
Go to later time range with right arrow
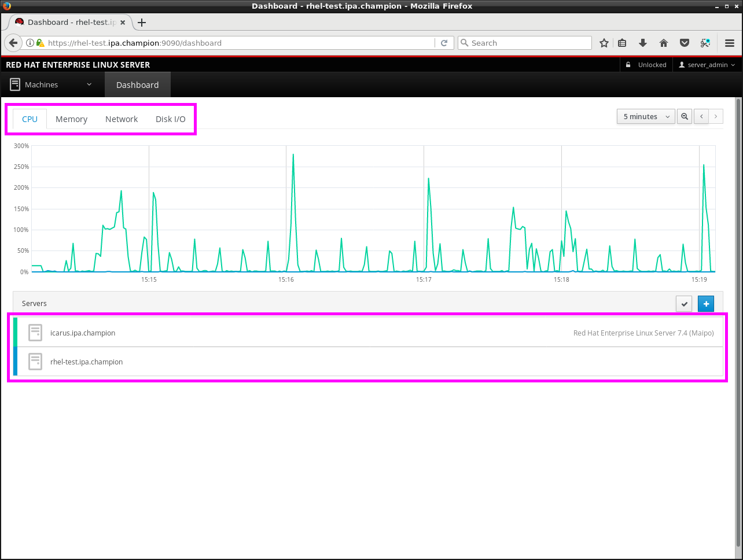(x=716, y=116)
